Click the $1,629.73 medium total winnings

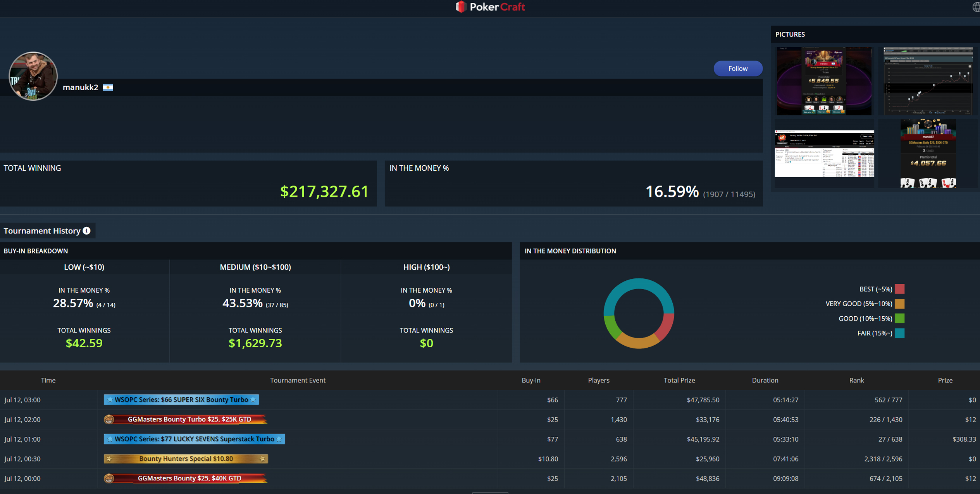point(255,343)
